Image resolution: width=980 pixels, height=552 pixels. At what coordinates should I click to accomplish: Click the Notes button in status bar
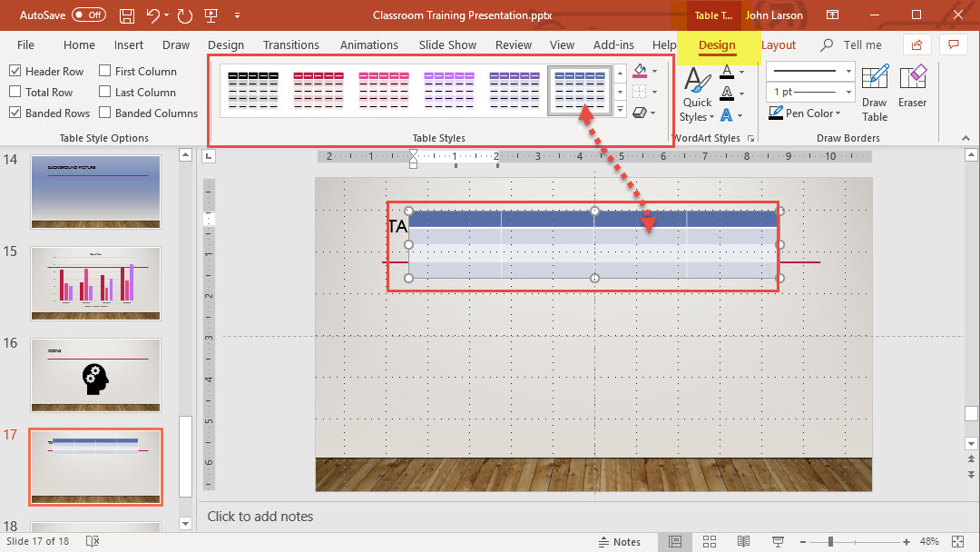point(620,542)
